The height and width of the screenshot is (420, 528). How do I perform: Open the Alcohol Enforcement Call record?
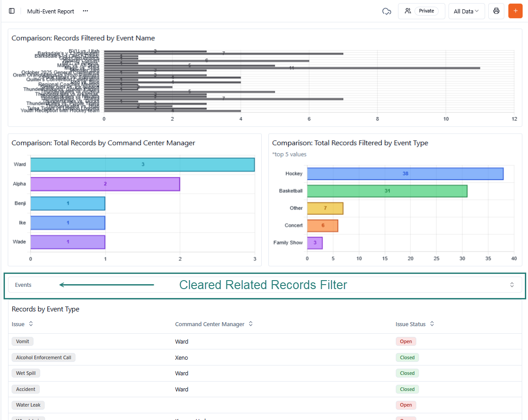point(43,357)
